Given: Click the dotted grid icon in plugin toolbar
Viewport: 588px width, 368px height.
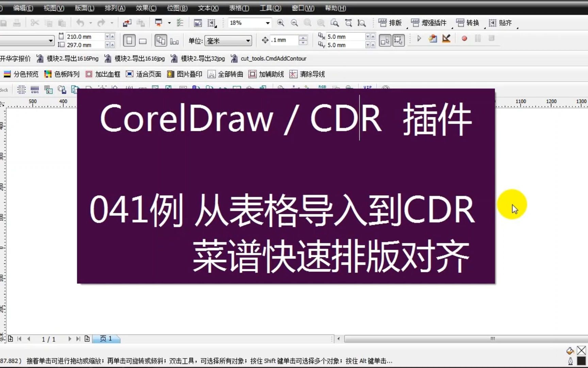Looking at the screenshot, I should [21, 90].
